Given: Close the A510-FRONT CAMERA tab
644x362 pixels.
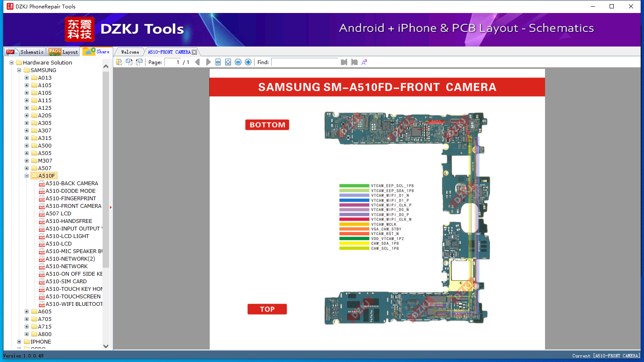Looking at the screenshot, I should [x=195, y=52].
